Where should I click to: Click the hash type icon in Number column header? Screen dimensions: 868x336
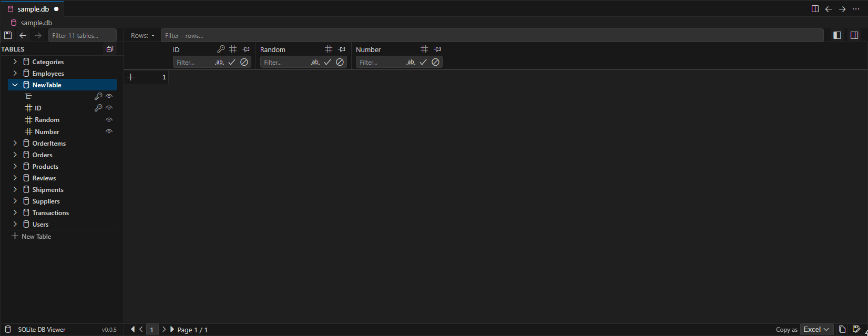tap(424, 49)
